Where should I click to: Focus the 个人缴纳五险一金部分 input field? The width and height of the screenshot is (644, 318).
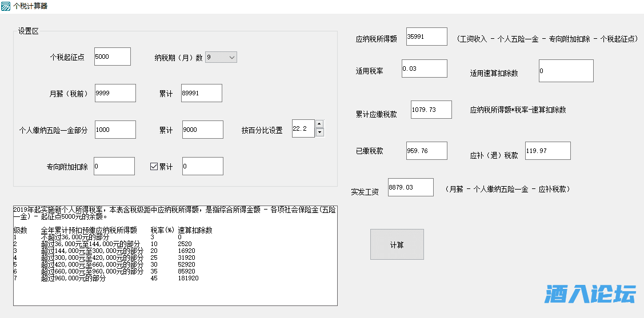[x=115, y=130]
